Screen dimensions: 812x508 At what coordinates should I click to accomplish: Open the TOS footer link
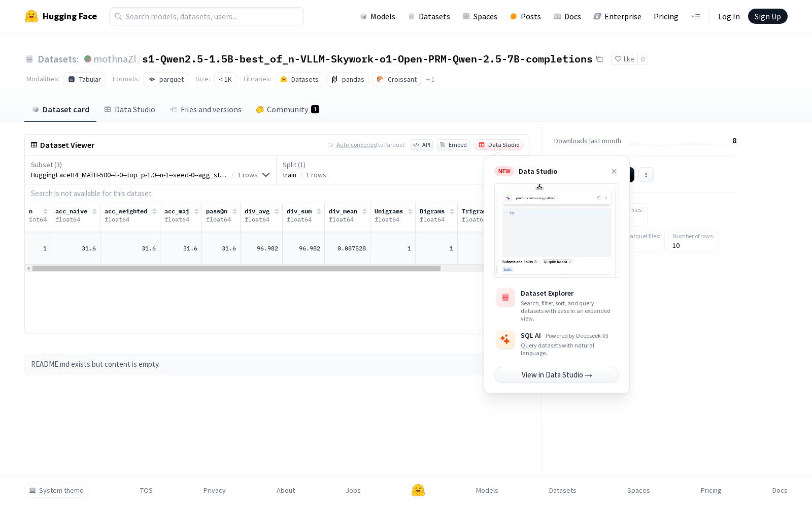click(146, 490)
